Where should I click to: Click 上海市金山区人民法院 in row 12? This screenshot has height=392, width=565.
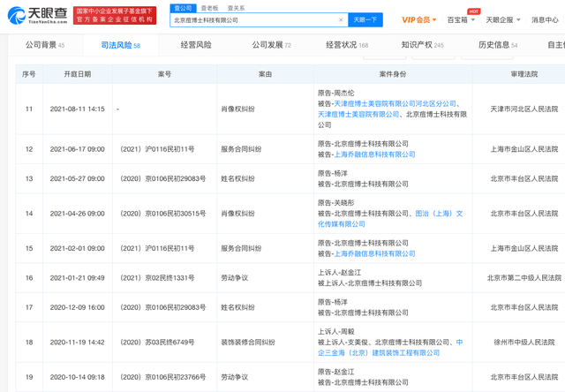click(x=524, y=149)
